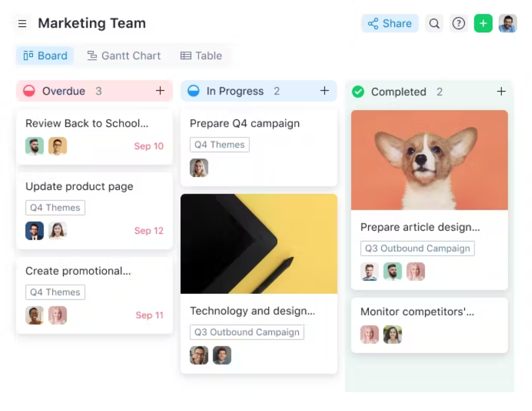The width and height of the screenshot is (532, 411).
Task: Add a card to the Overdue column
Action: [160, 91]
